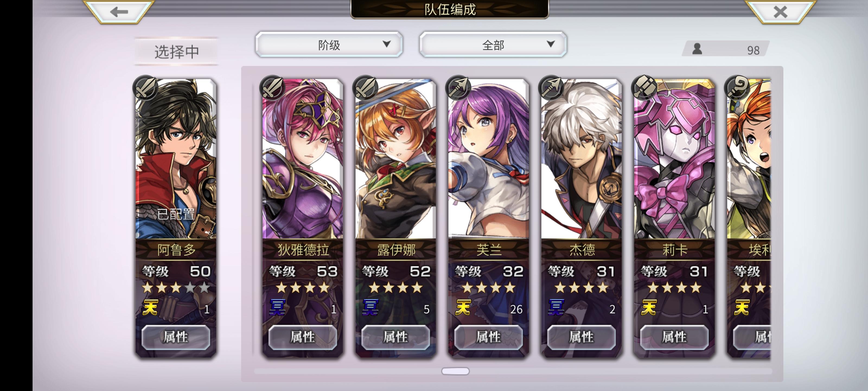Click the spear class icon on 杰德 card

click(x=551, y=88)
